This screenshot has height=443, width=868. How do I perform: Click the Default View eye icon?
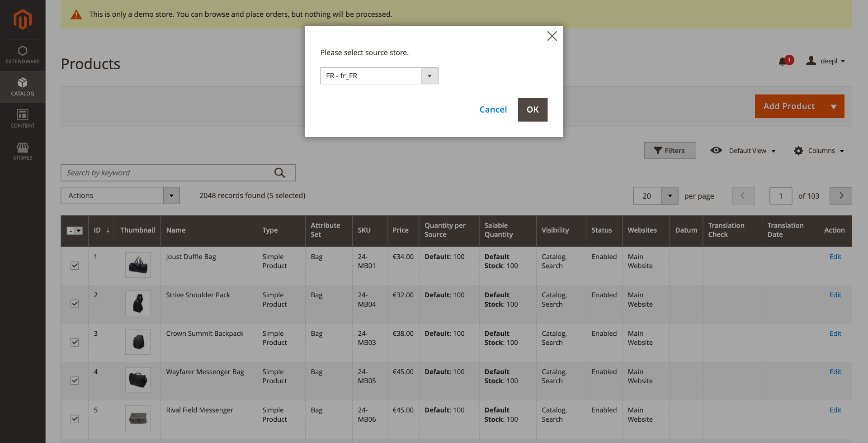point(716,150)
